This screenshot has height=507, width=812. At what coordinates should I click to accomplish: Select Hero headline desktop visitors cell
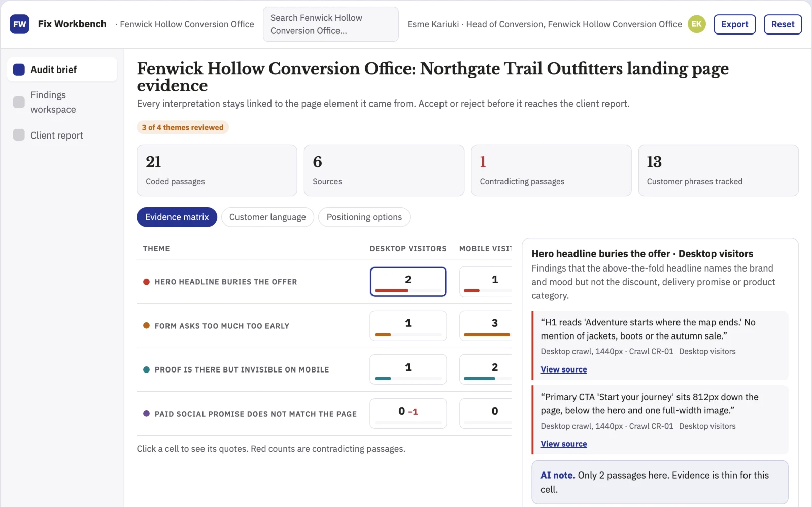[x=408, y=282]
